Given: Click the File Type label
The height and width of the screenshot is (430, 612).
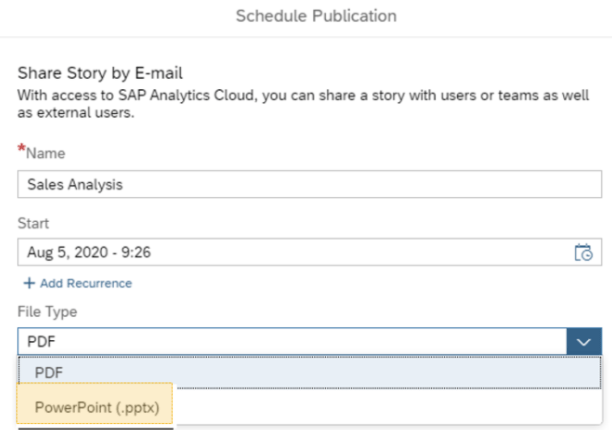Looking at the screenshot, I should pos(47,312).
